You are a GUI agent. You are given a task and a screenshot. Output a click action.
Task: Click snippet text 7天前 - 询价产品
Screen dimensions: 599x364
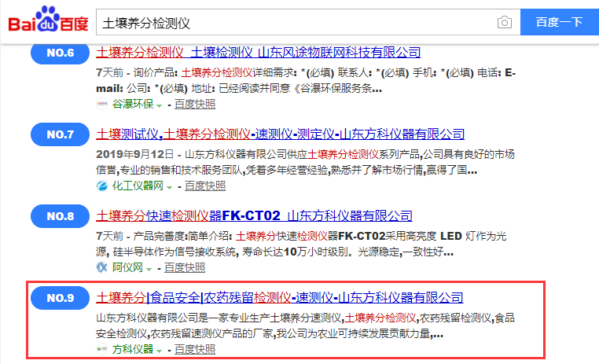[x=306, y=80]
